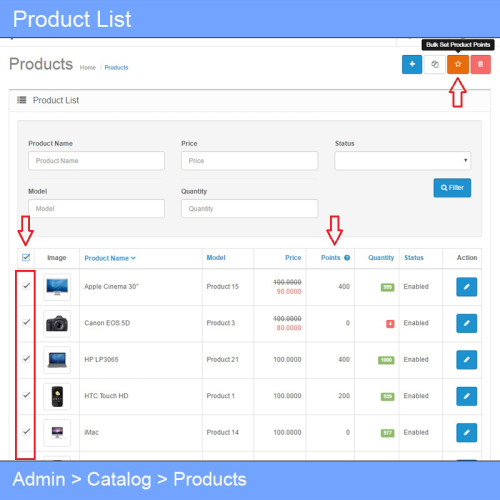The image size is (500, 500).
Task: Click the red trash delete icon
Action: 480,64
